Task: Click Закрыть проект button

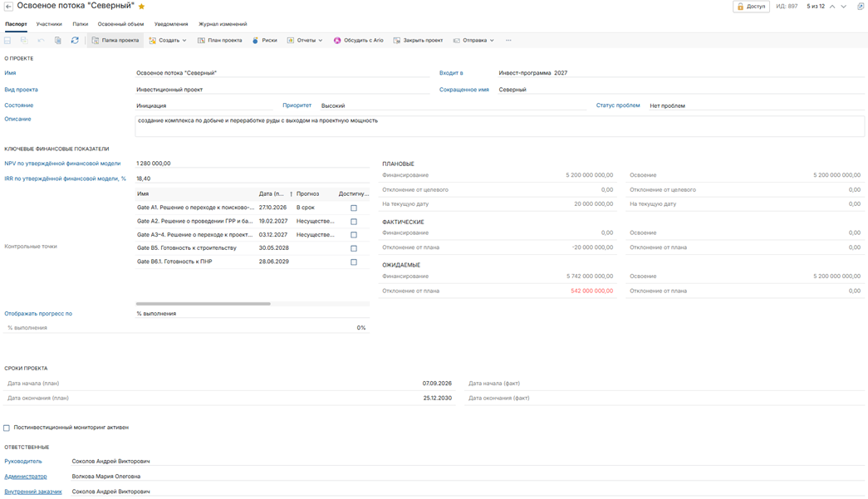Action: click(x=418, y=41)
